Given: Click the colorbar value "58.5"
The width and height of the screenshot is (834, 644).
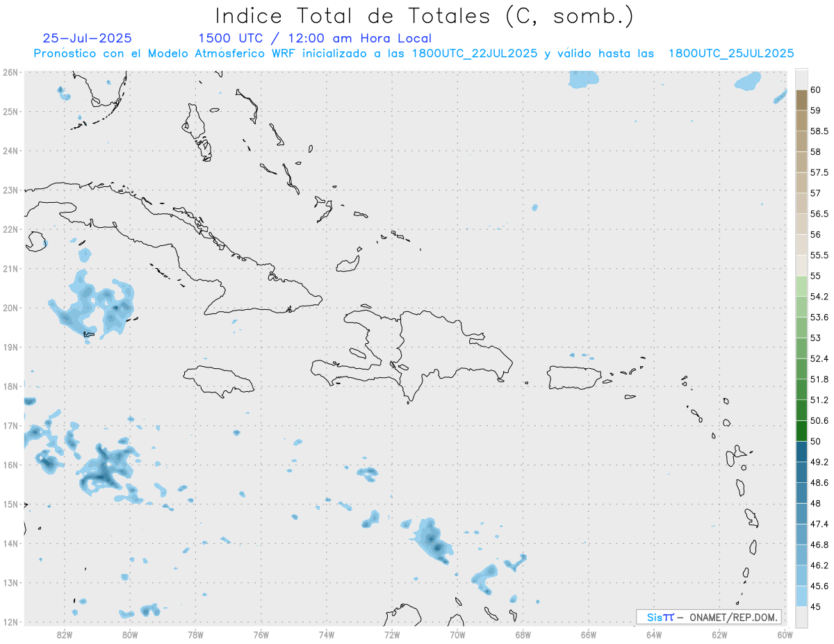Looking at the screenshot, I should pyautogui.click(x=819, y=131).
